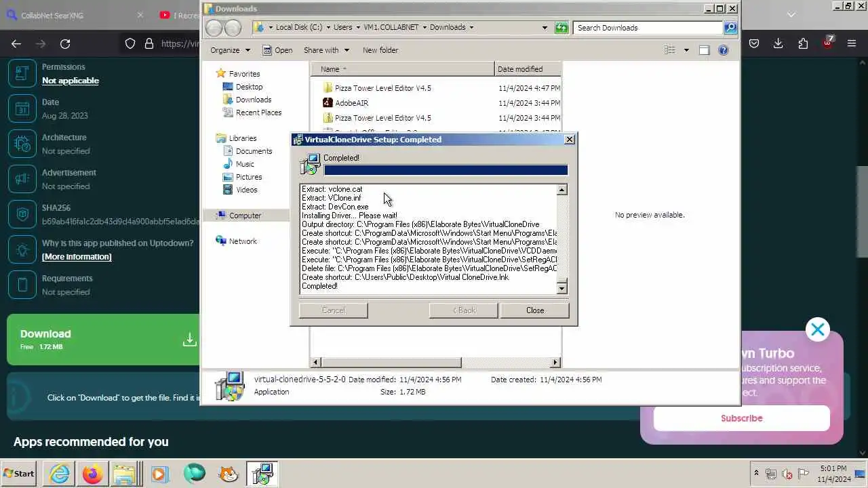Image resolution: width=868 pixels, height=488 pixels.
Task: Click virtual-clonedrive icon in details pane
Action: [229, 386]
